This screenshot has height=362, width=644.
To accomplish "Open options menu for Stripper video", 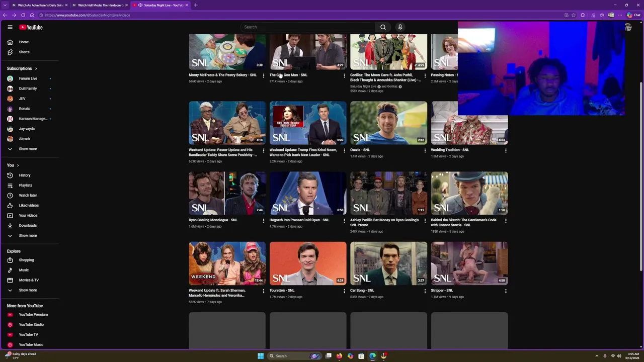I will [x=506, y=291].
